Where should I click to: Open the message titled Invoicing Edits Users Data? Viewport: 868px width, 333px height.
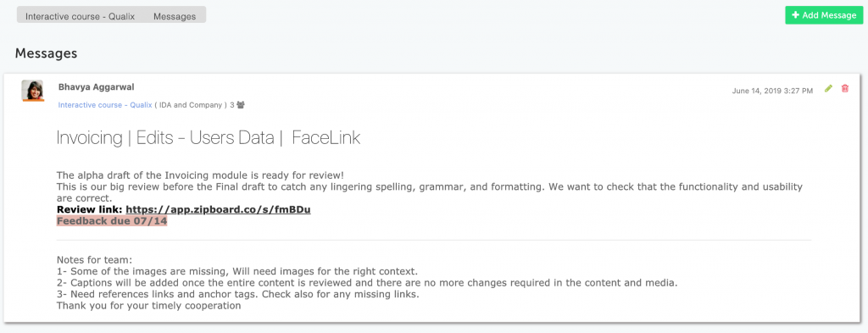(209, 138)
